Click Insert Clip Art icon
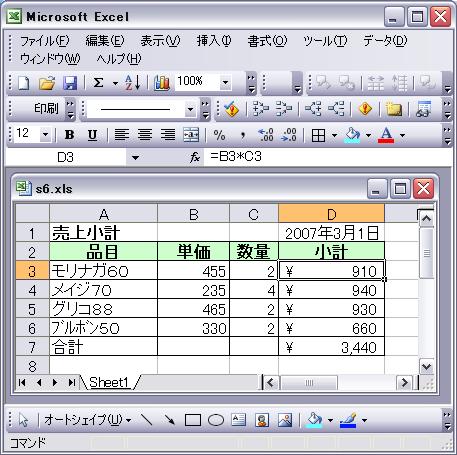Screen dimensions: 457x455 coord(262,420)
